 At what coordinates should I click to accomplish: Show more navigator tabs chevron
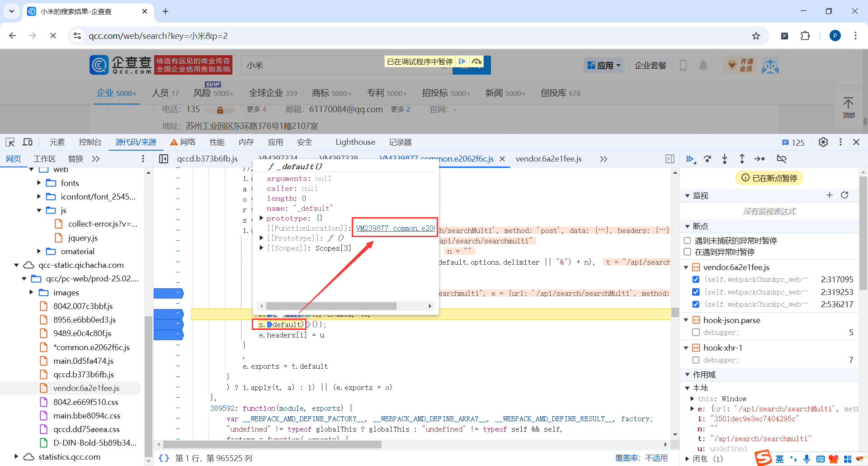coord(95,159)
